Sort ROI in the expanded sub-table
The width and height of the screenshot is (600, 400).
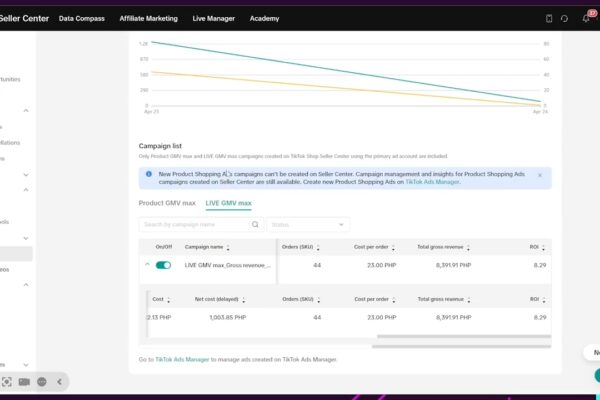tap(544, 300)
